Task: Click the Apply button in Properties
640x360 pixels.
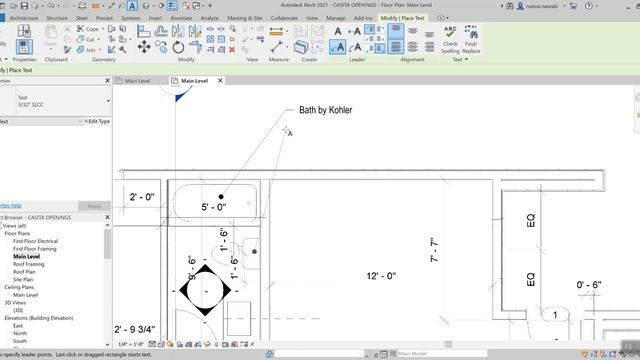Action: coord(94,206)
